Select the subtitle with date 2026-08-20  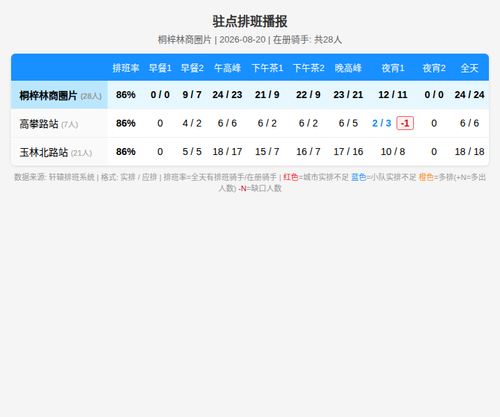click(x=250, y=40)
